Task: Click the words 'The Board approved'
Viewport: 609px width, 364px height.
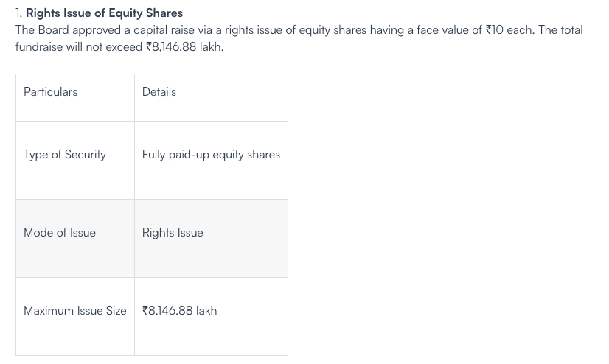Action: [x=69, y=30]
